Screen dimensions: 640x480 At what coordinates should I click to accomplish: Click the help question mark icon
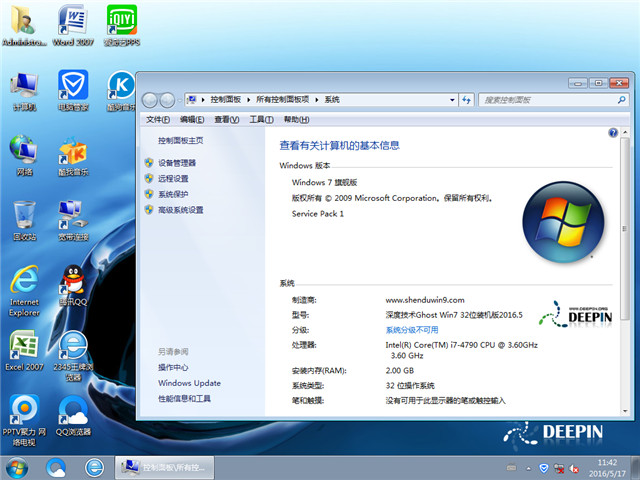[x=613, y=133]
